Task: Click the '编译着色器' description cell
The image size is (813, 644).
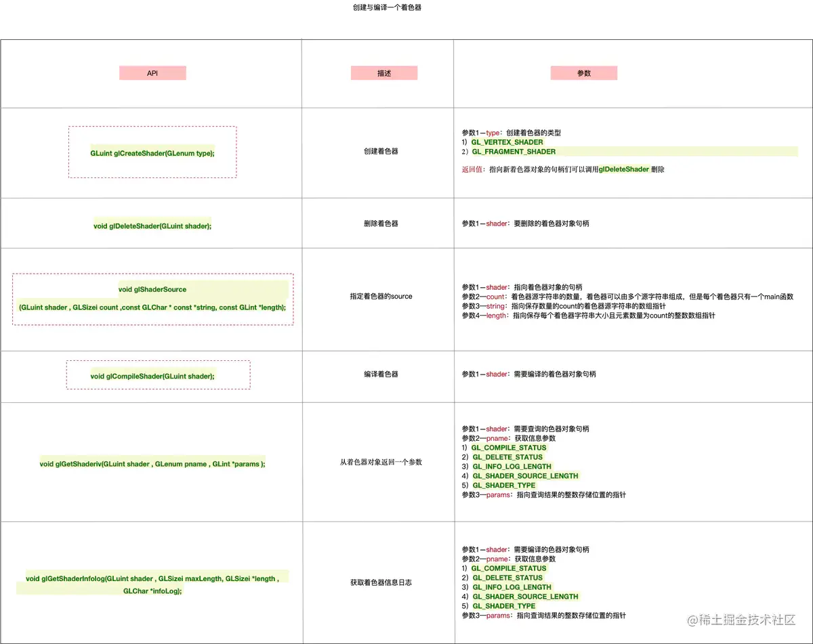Action: (381, 374)
